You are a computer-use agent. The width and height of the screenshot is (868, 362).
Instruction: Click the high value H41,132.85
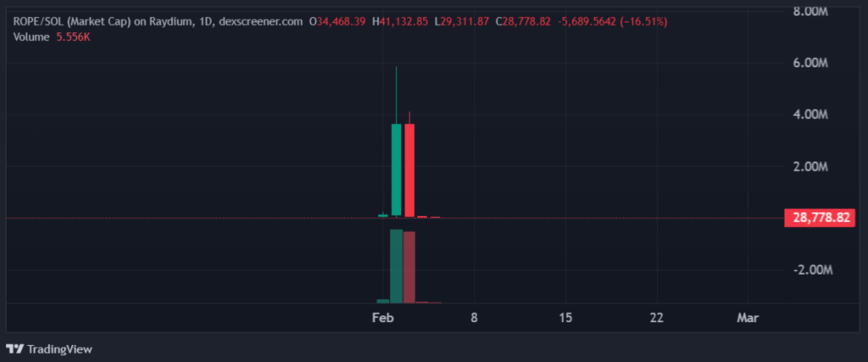[x=400, y=21]
